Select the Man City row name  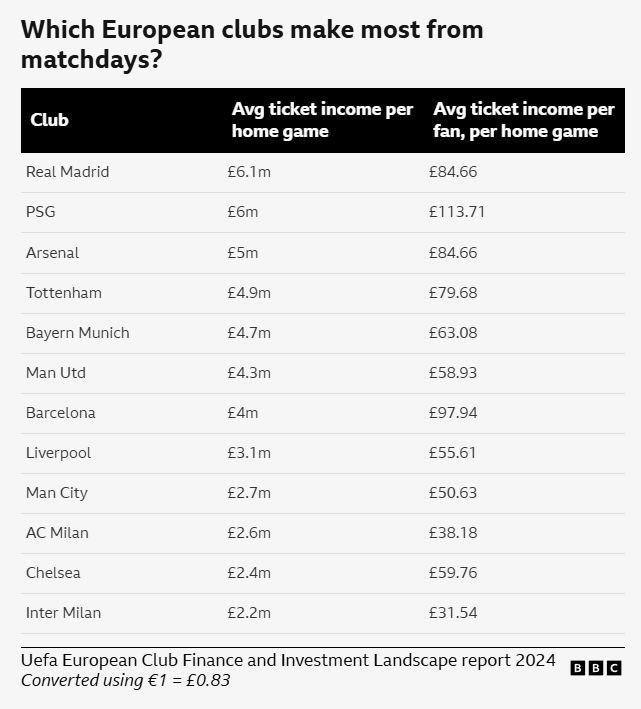click(x=57, y=493)
